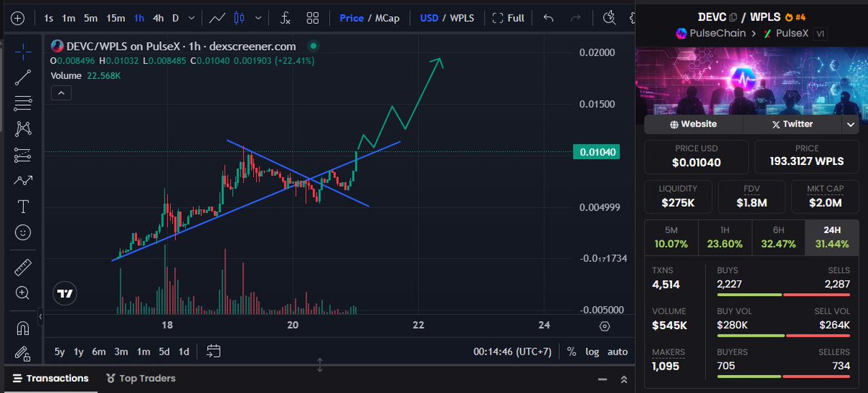Click the TradingView logo on the chart
The width and height of the screenshot is (868, 393).
click(x=66, y=294)
